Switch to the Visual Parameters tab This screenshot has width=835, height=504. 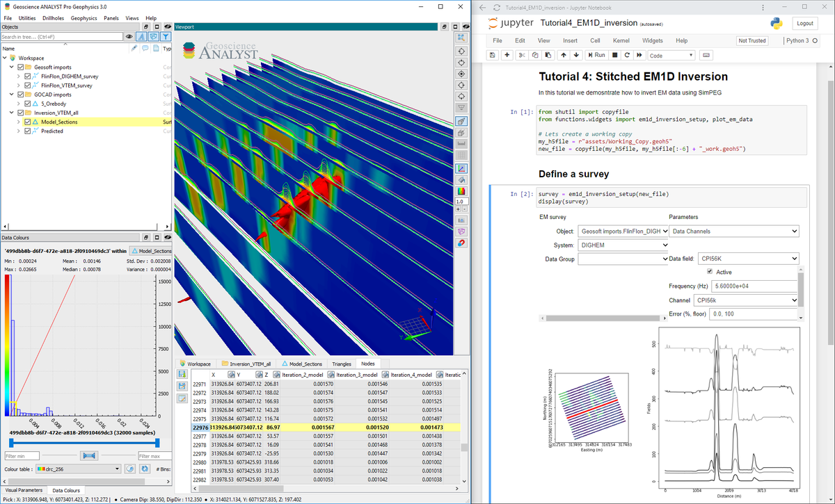pos(24,490)
